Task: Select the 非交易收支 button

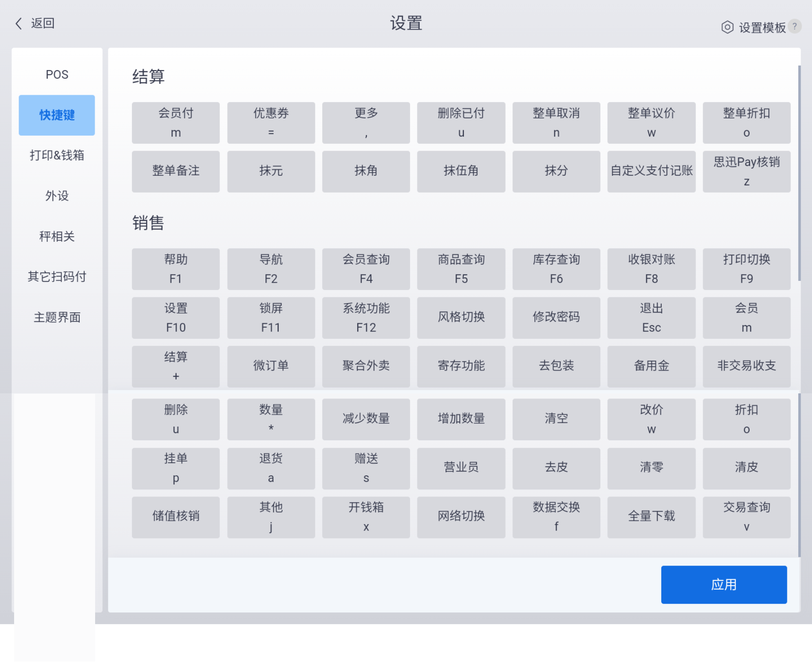Action: coord(746,367)
